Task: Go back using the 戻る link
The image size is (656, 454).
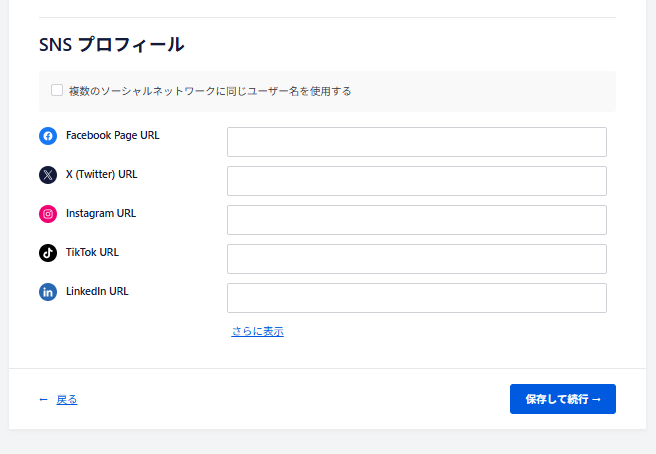Action: [66, 400]
